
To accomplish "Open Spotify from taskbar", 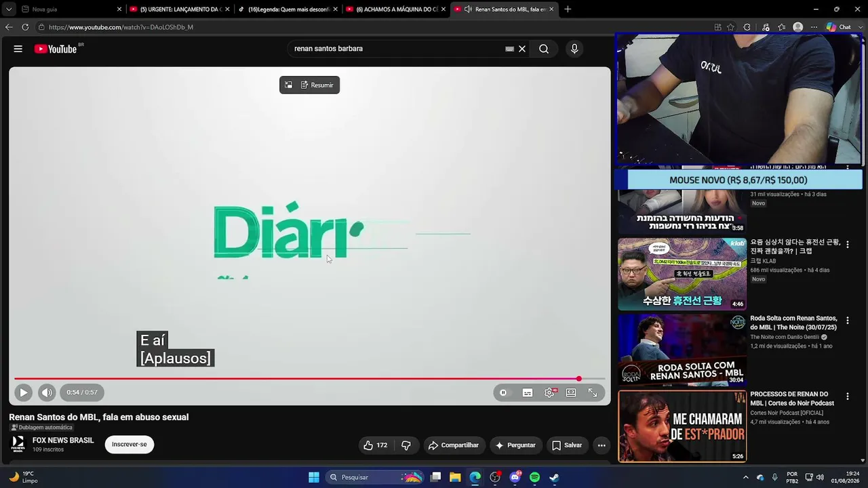I will [x=534, y=477].
